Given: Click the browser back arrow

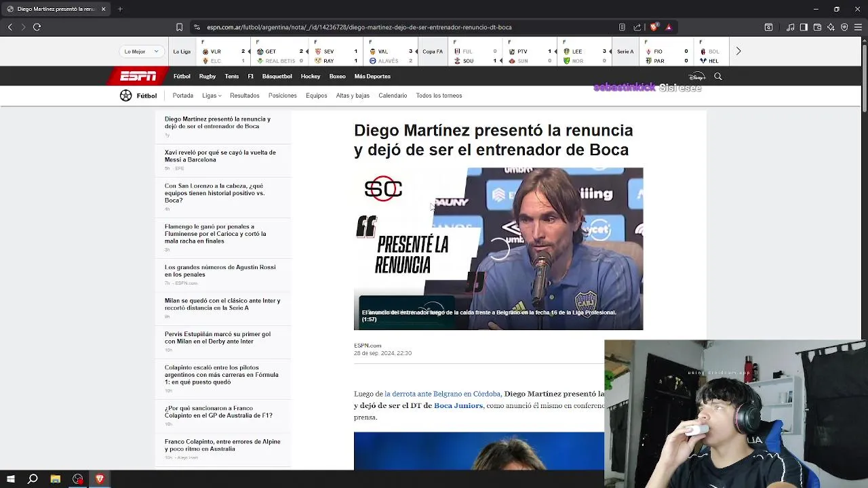Looking at the screenshot, I should [10, 27].
